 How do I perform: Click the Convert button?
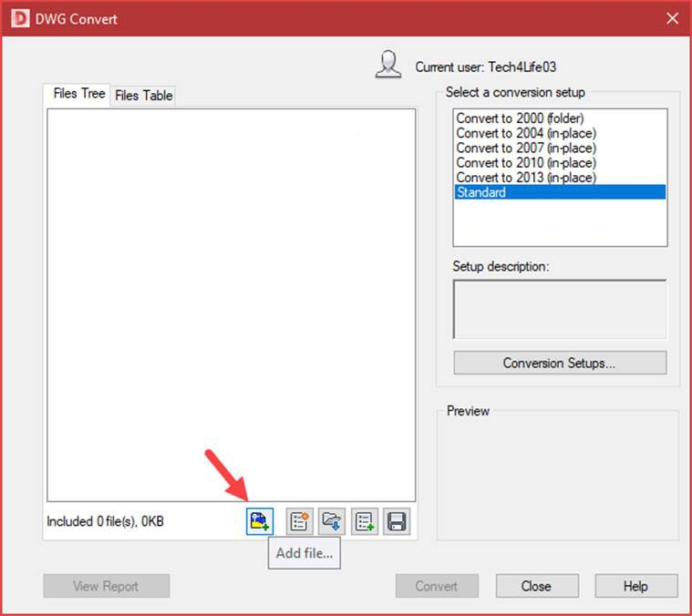point(437,586)
